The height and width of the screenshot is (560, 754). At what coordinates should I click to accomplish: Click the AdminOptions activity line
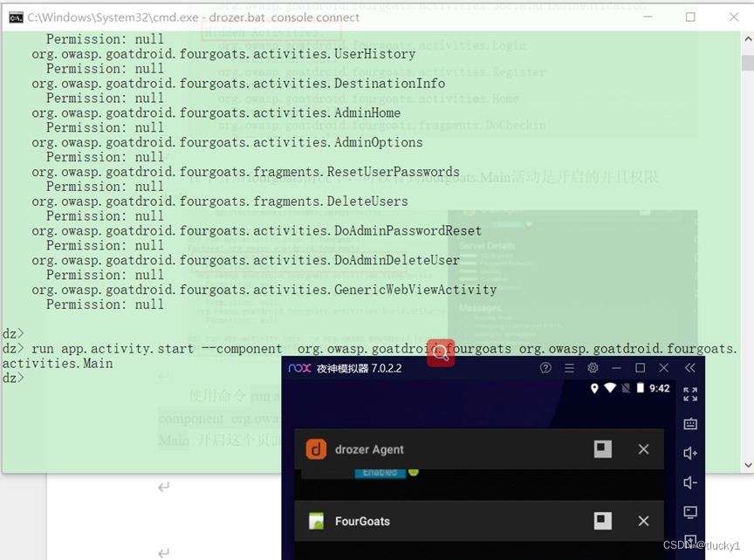coord(227,142)
